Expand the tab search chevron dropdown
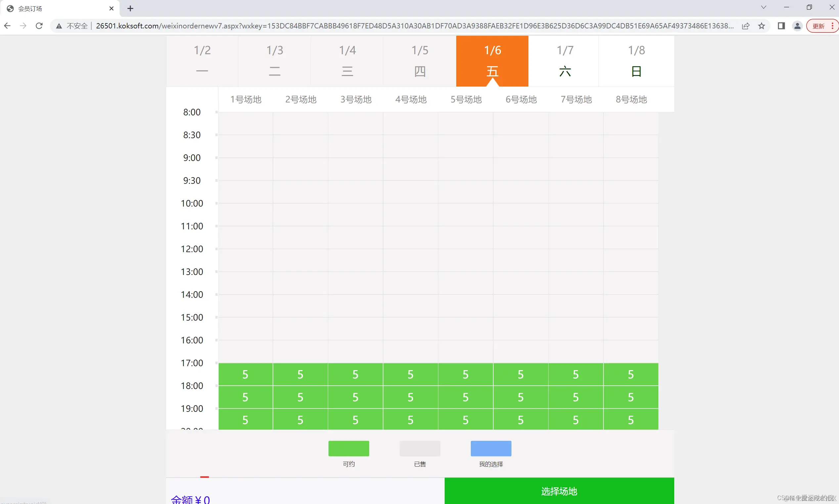Image resolution: width=839 pixels, height=504 pixels. (x=764, y=7)
